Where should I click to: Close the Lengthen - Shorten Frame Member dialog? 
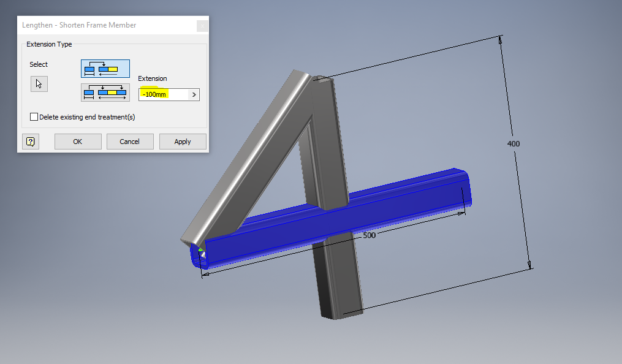[x=202, y=26]
